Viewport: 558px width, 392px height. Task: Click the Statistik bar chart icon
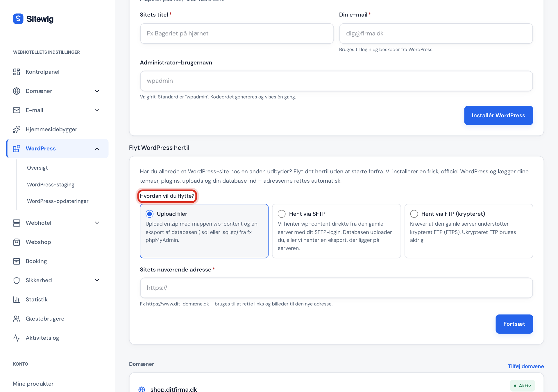tap(17, 299)
